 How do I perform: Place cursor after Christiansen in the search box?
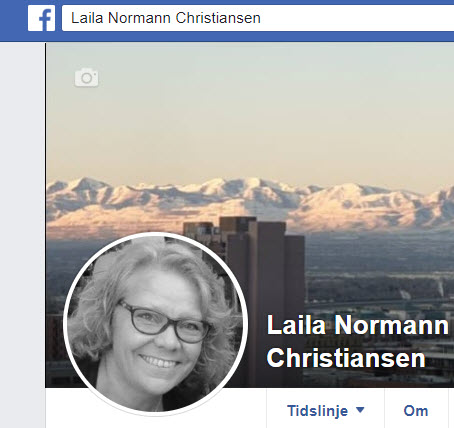click(x=261, y=18)
